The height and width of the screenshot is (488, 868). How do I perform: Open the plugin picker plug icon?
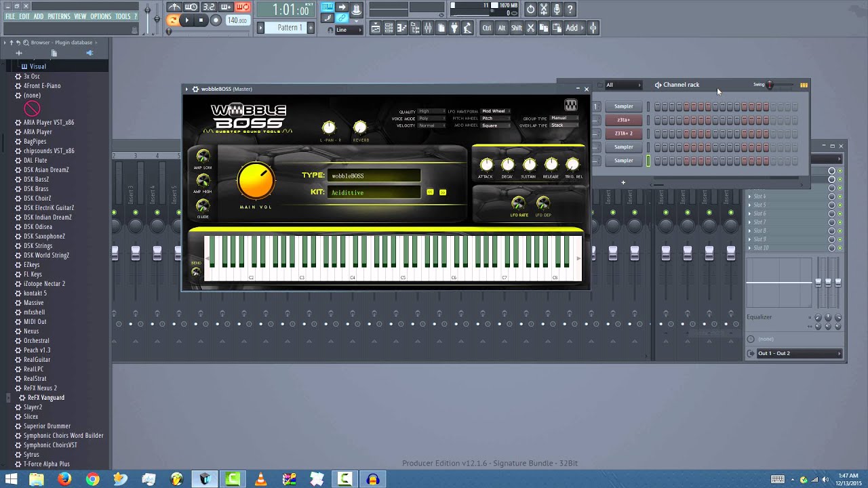(x=454, y=28)
